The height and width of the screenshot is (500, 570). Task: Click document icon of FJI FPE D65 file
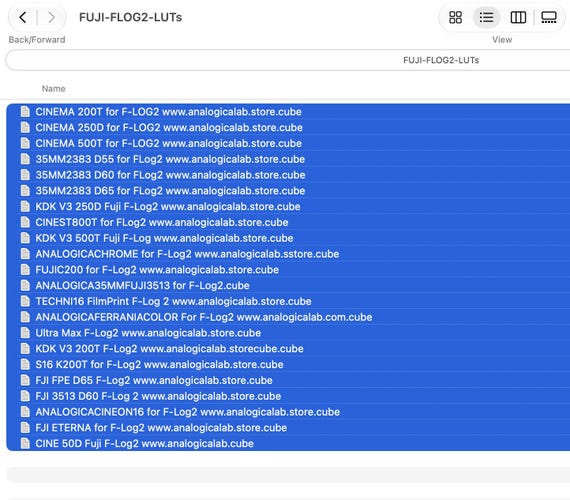(x=25, y=380)
